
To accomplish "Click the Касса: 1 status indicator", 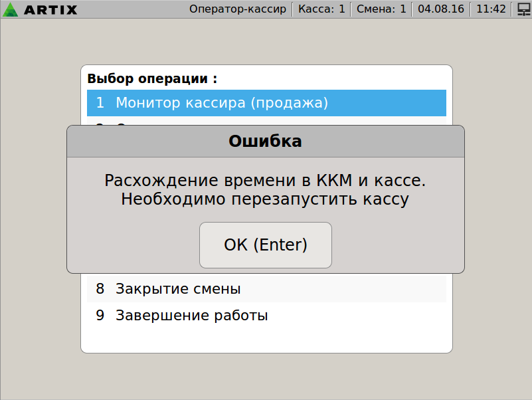I will point(321,9).
